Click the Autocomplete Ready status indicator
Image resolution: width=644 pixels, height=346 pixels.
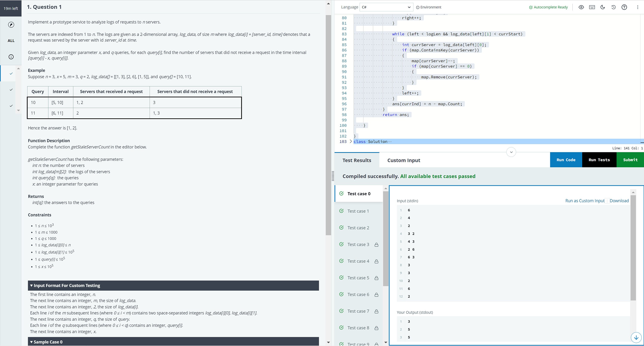click(x=548, y=7)
